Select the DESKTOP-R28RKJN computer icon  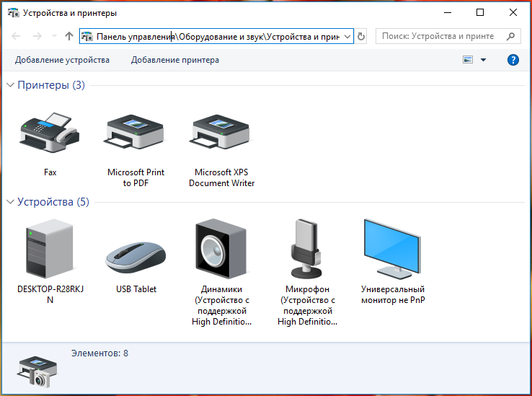tap(50, 249)
